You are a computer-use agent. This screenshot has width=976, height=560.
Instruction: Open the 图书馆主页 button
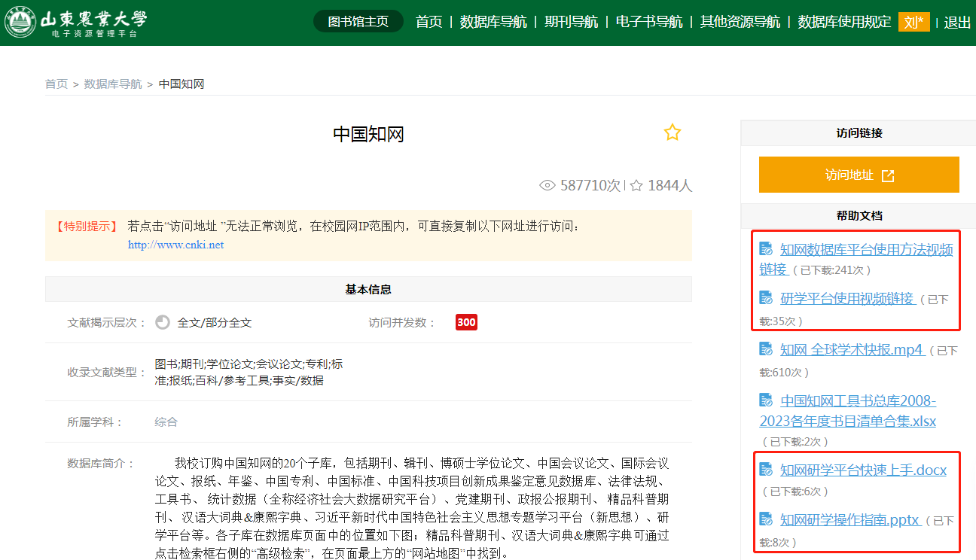pos(358,22)
